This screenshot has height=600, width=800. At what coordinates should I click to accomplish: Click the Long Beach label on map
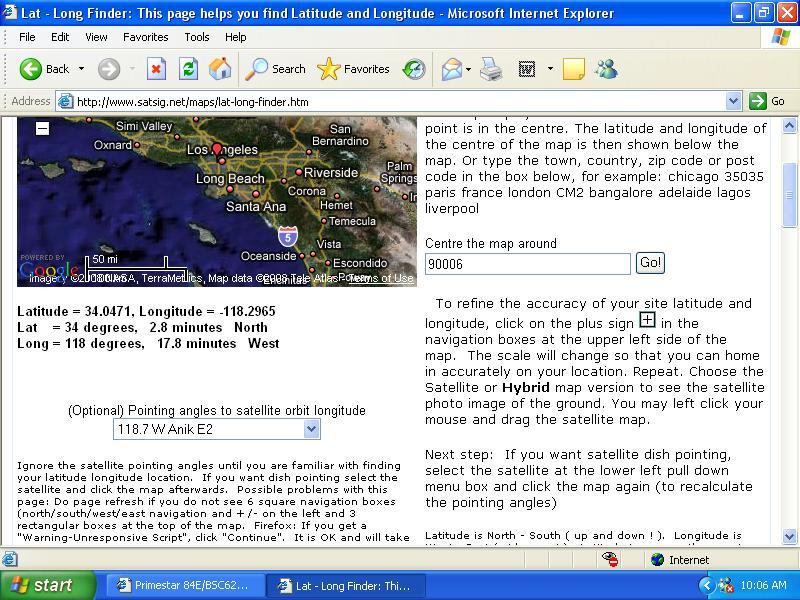pos(230,179)
